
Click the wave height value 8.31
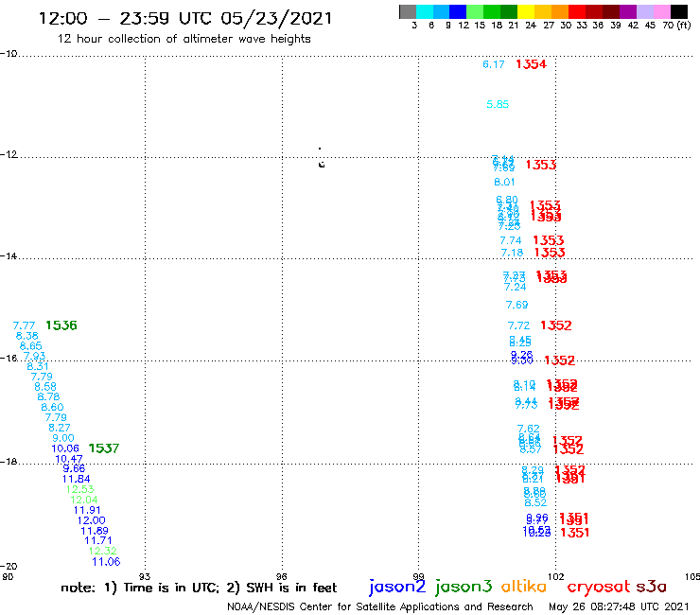coord(38,366)
